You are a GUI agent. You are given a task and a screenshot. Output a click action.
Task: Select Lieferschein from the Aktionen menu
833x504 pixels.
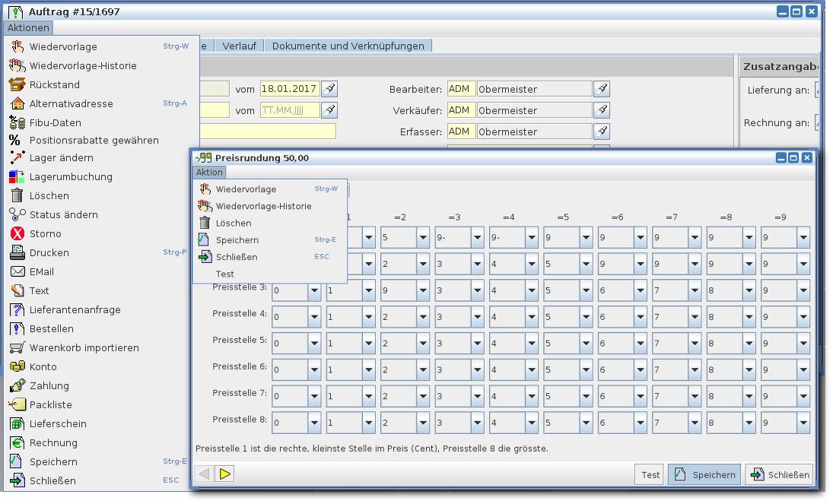pyautogui.click(x=58, y=423)
